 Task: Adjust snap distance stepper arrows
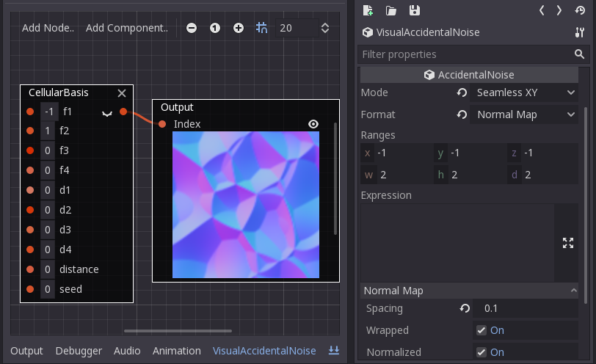click(x=325, y=28)
